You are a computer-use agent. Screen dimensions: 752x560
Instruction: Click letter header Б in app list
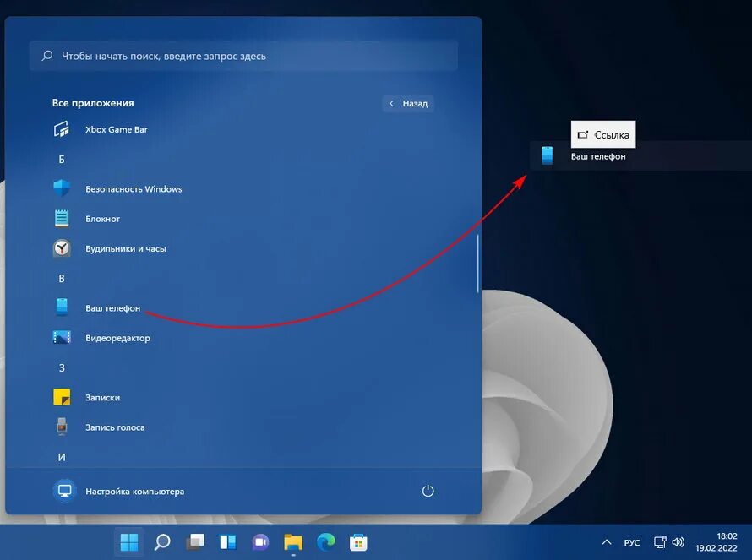pyautogui.click(x=62, y=159)
